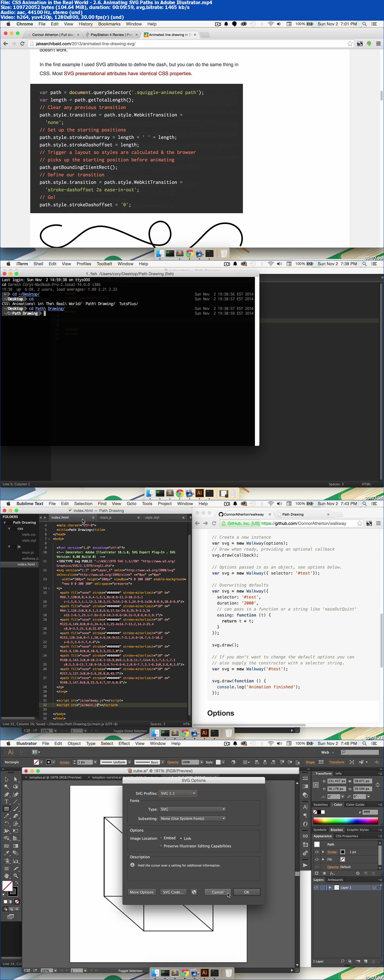Click the clear appearance icon
The image size is (384, 980).
click(358, 873)
